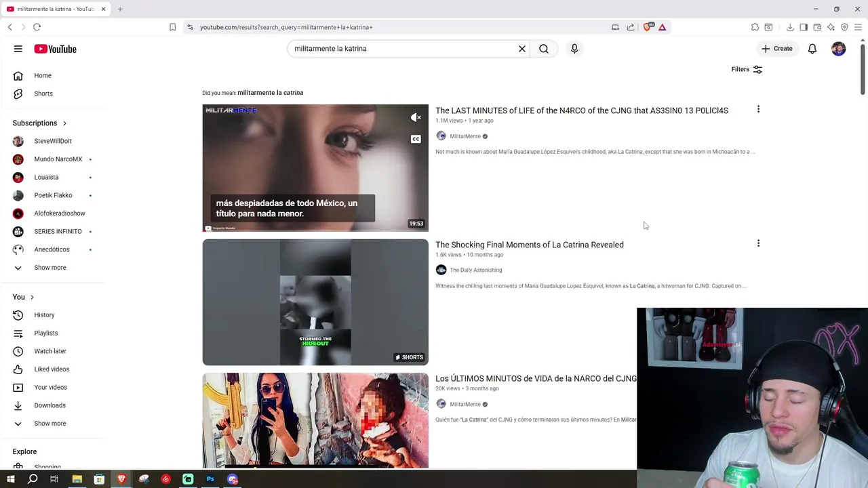868x488 pixels.
Task: Open The Daily Astonishing channel
Action: [476, 270]
